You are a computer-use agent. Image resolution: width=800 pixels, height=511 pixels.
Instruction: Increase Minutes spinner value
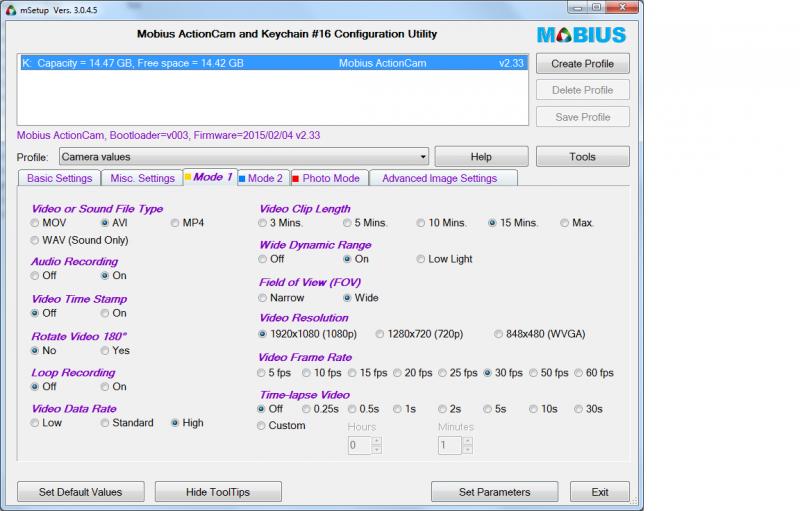point(467,441)
